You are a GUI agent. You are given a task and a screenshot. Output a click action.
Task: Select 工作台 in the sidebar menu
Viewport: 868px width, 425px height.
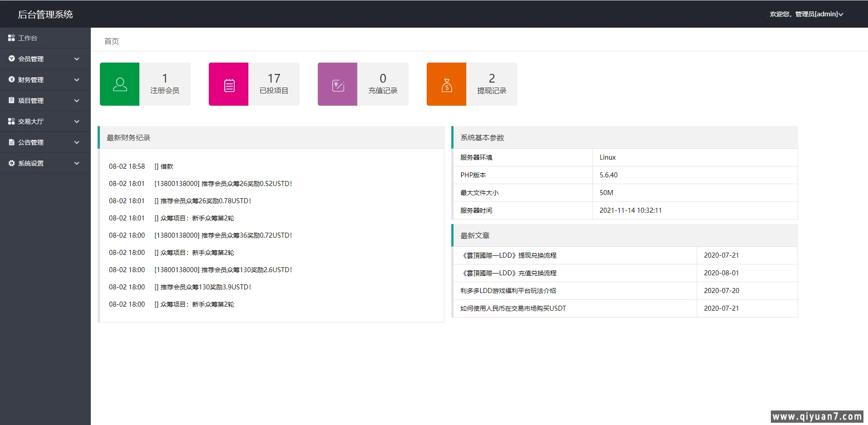click(28, 38)
